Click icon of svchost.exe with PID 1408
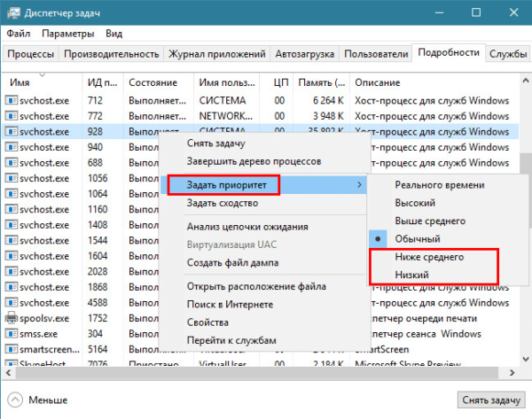Image resolution: width=532 pixels, height=419 pixels. 12,225
